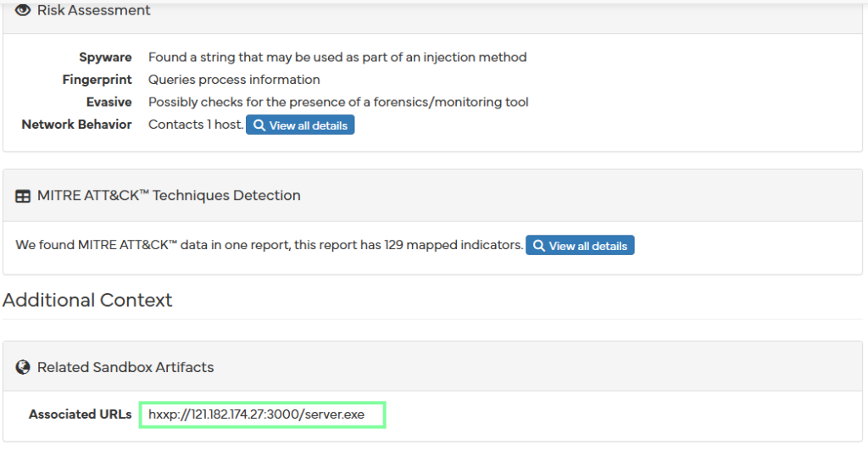Select the Spyware risk label
868x456 pixels.
(105, 58)
